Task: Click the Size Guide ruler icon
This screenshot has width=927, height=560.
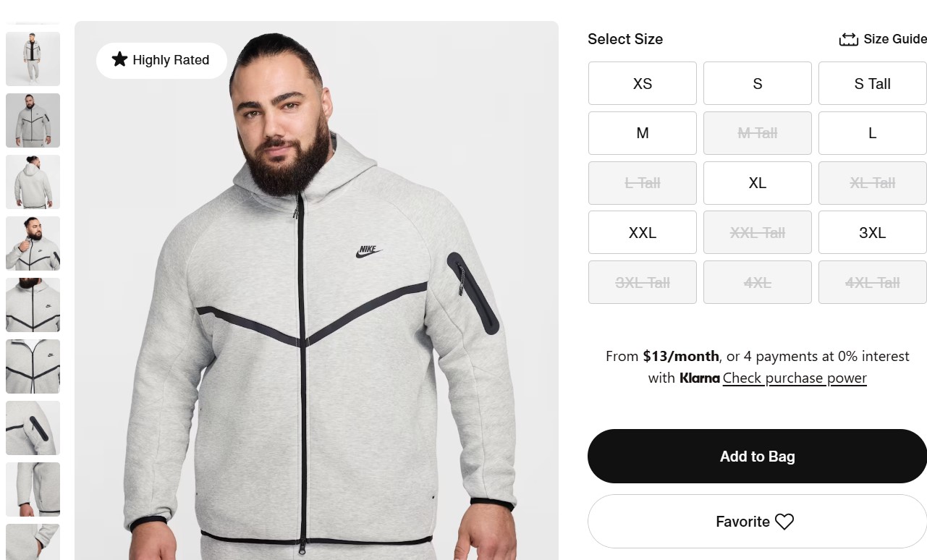Action: coord(848,40)
